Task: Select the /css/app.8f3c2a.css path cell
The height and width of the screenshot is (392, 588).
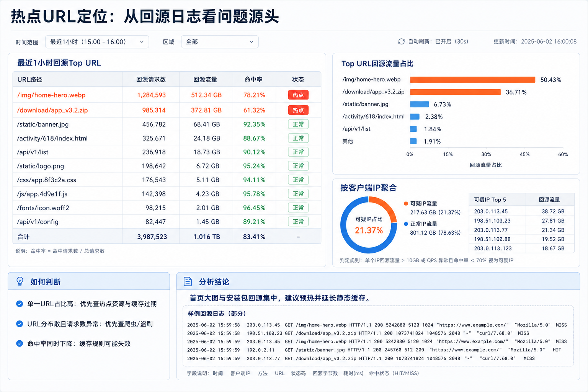Action: click(47, 180)
